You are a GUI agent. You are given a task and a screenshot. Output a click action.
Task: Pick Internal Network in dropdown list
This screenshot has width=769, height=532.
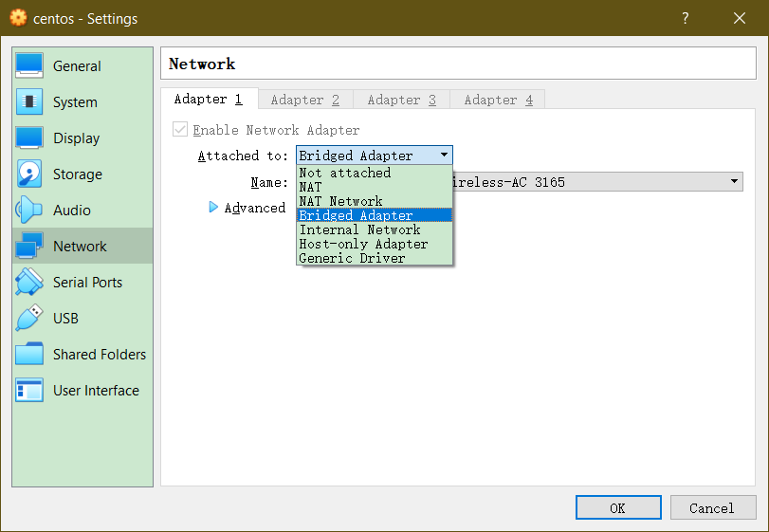(359, 229)
